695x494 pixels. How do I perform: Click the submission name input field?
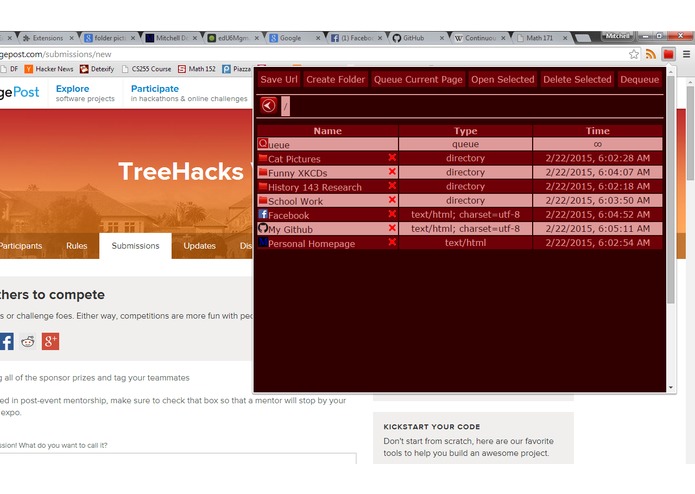pos(177,458)
